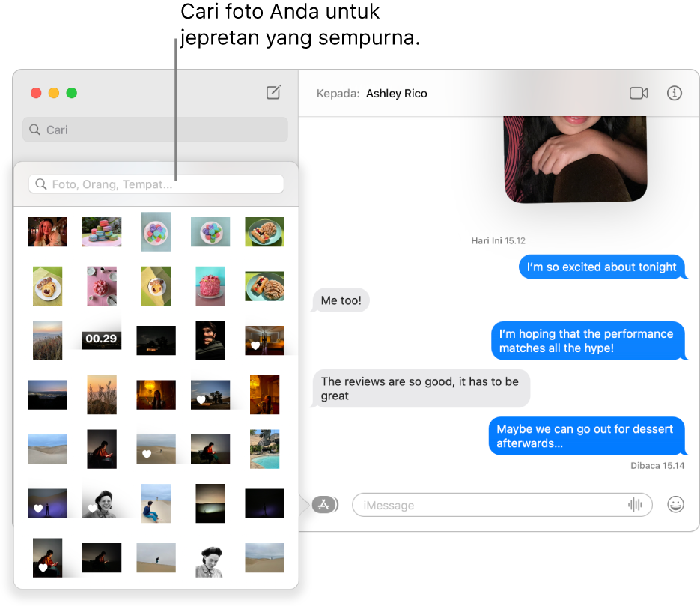Record an audio message with the waveform icon
The width and height of the screenshot is (700, 606).
636,505
